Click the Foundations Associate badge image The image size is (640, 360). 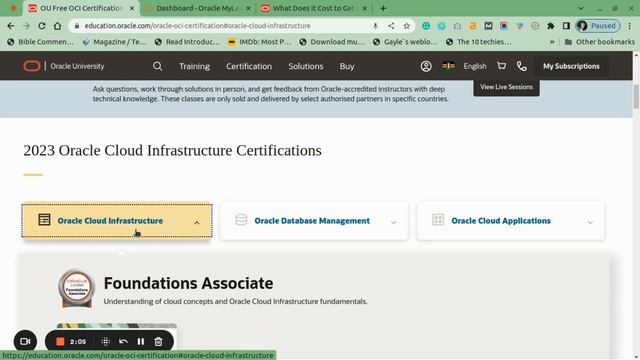click(x=76, y=288)
